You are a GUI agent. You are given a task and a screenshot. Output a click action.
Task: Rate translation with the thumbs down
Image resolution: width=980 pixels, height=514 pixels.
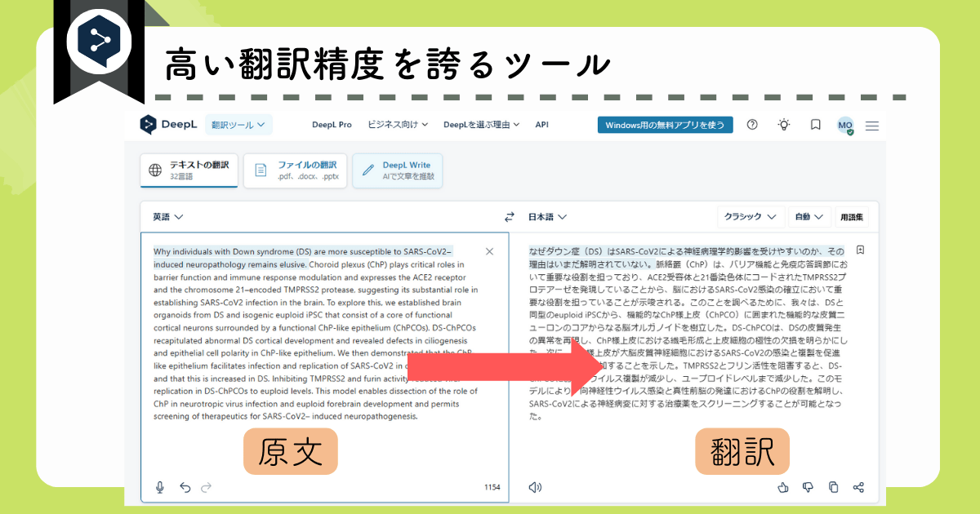click(x=808, y=487)
